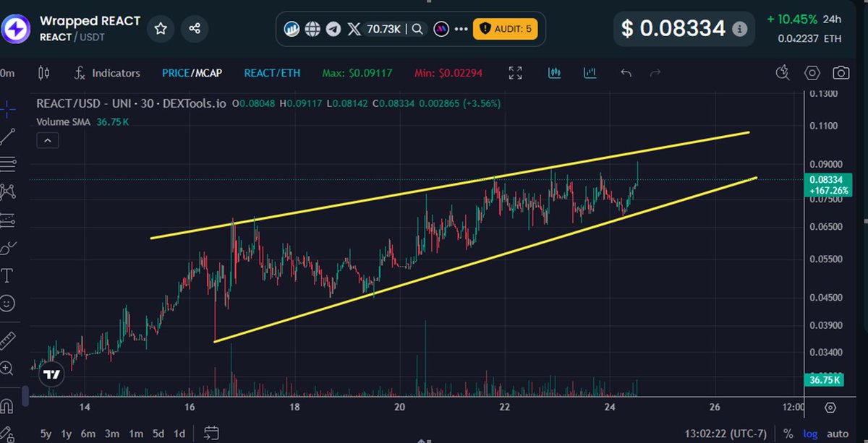
Task: Select the horizontal lines Fibonacci tool
Action: [8, 164]
